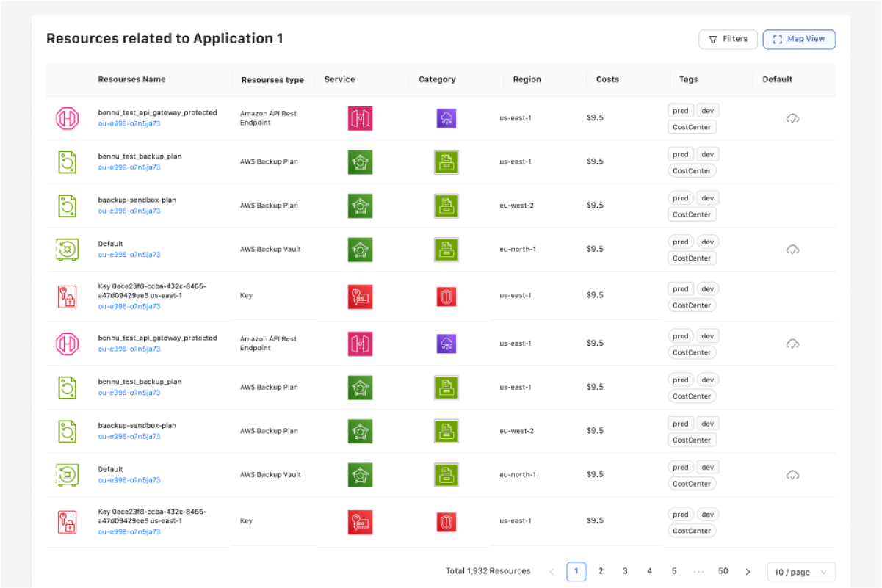This screenshot has width=882, height=588.
Task: Click the green category icon in the first baackup-sandbox-plan row
Action: (x=447, y=206)
